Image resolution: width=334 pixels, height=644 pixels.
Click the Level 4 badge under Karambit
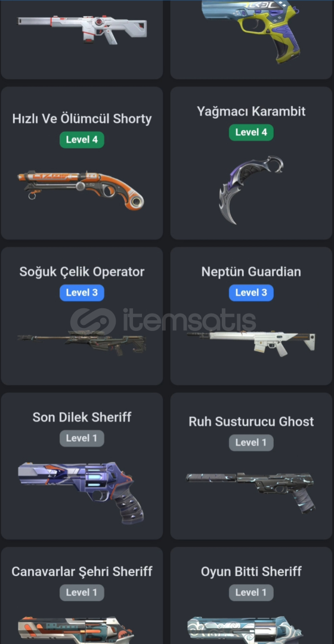251,132
